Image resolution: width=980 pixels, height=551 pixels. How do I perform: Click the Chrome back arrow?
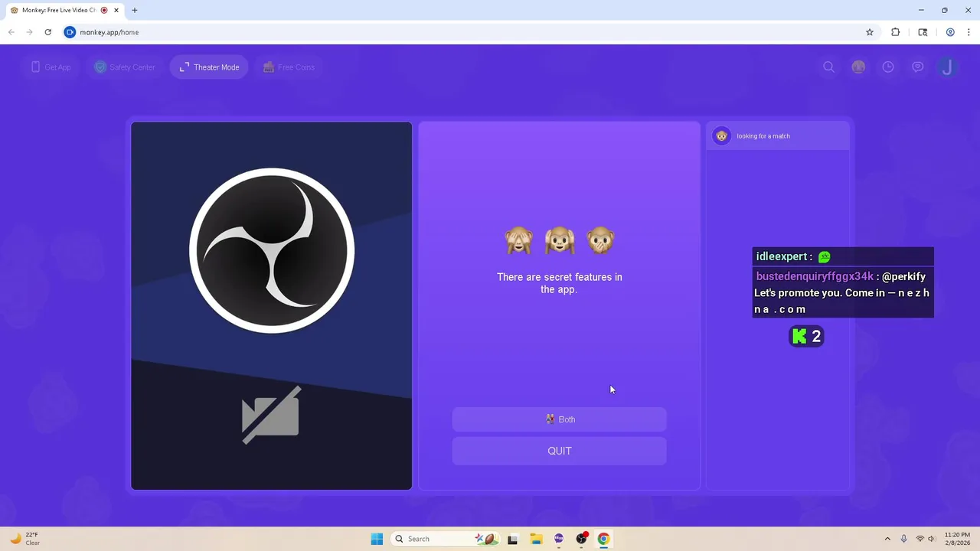[11, 32]
